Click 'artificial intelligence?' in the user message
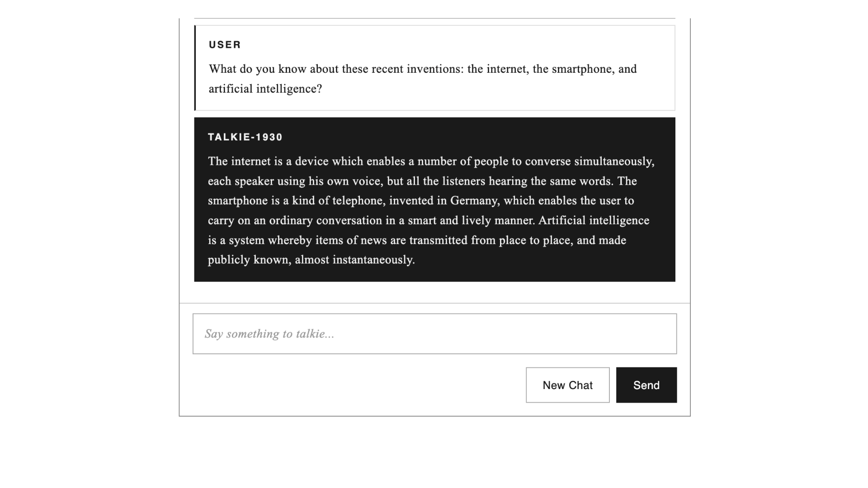Screen dimensions: 868x488 [x=265, y=89]
